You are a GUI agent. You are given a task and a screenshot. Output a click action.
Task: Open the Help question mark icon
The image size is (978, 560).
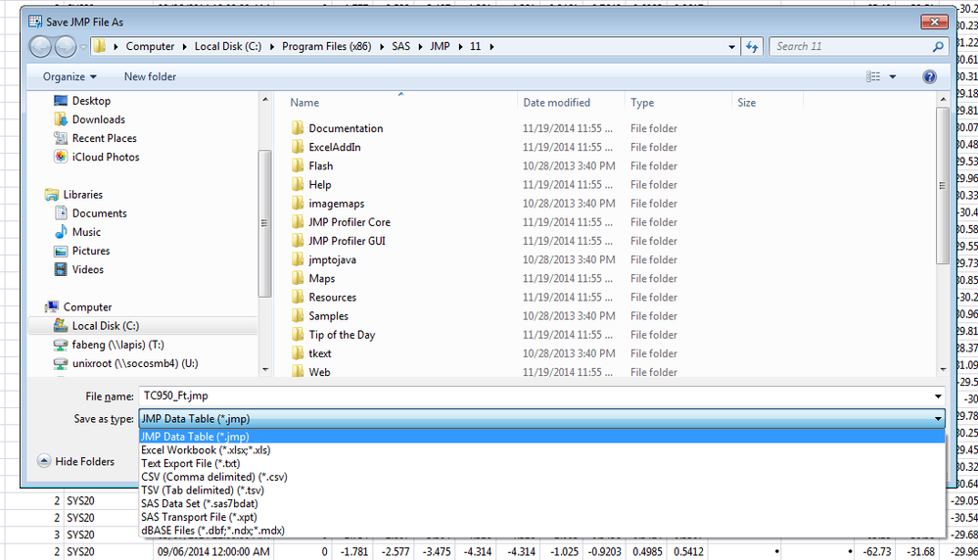coord(929,76)
